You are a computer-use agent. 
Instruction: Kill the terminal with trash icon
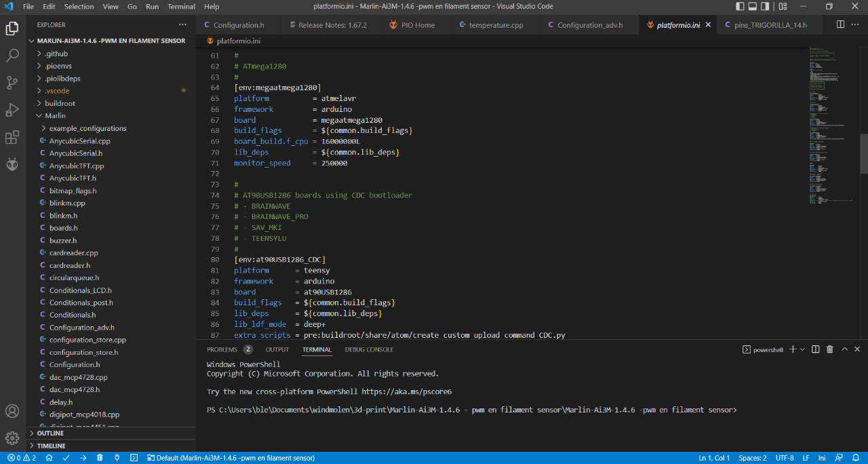[x=829, y=349]
